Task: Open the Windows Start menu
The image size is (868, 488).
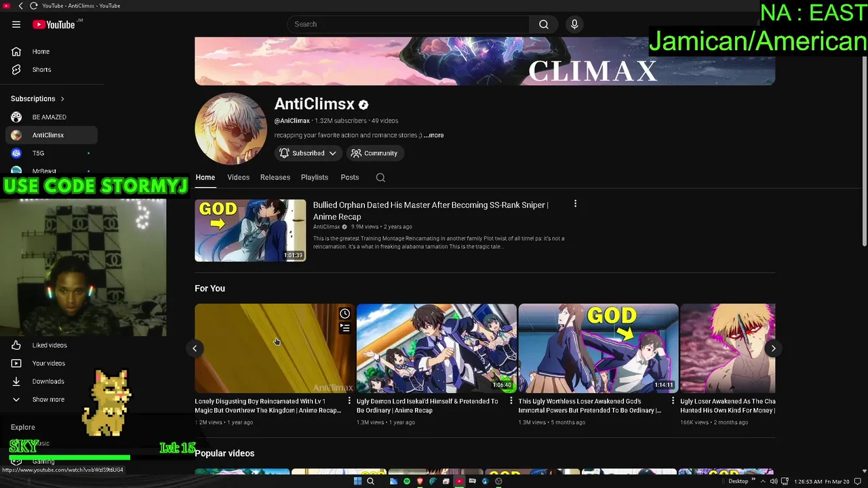Action: point(357,481)
